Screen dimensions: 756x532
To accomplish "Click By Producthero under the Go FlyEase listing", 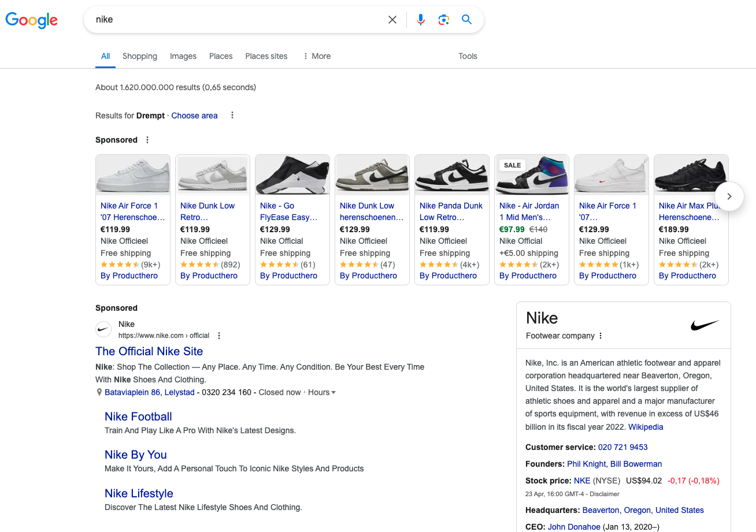I will coord(288,276).
